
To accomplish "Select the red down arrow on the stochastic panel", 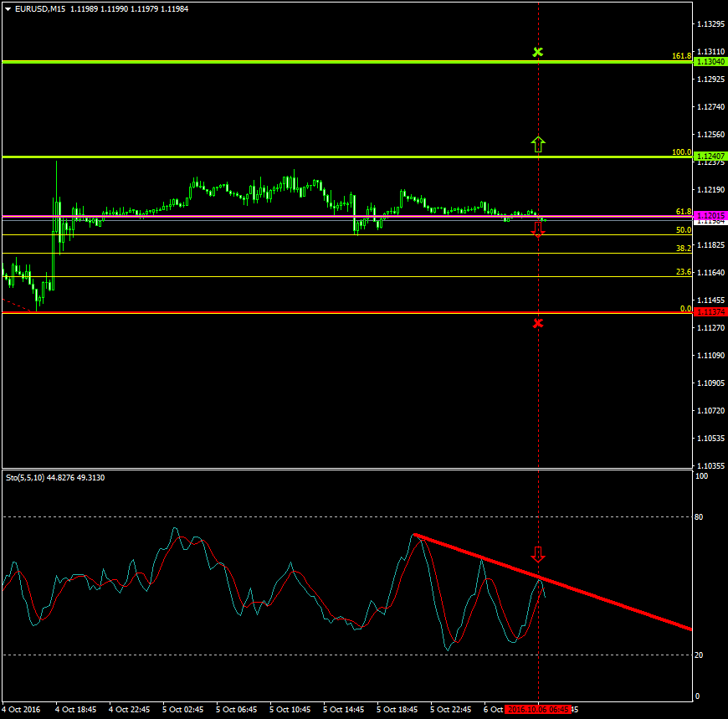I will point(539,553).
